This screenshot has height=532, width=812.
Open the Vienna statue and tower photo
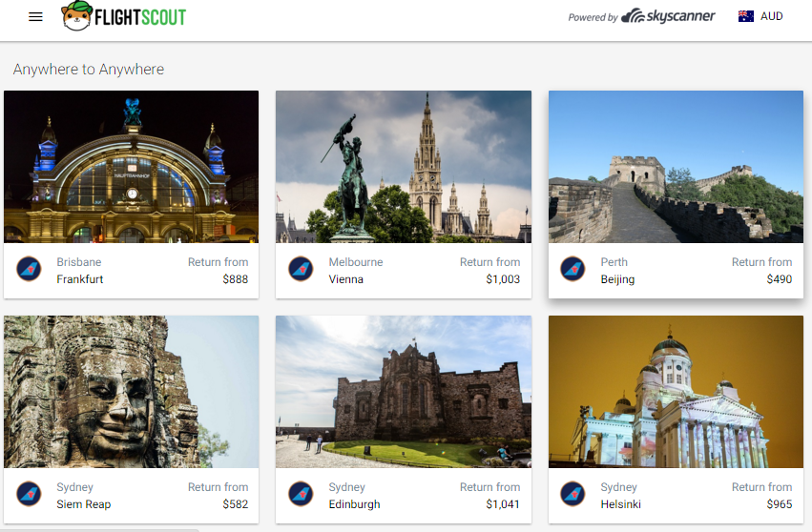[x=404, y=167]
